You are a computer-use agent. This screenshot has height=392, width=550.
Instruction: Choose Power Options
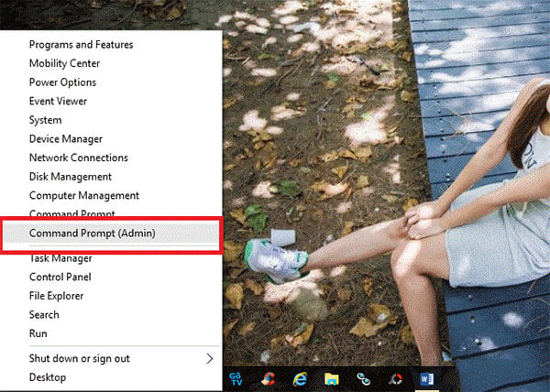click(62, 82)
